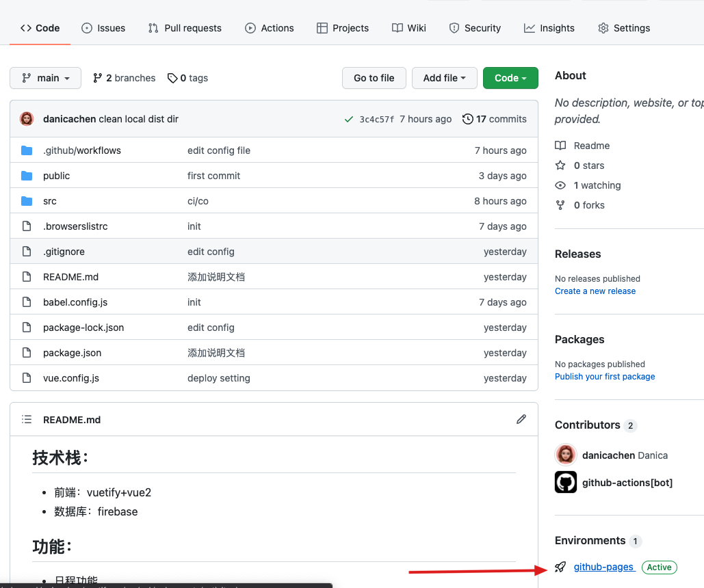704x588 pixels.
Task: Go to the Settings tab
Action: tap(623, 28)
